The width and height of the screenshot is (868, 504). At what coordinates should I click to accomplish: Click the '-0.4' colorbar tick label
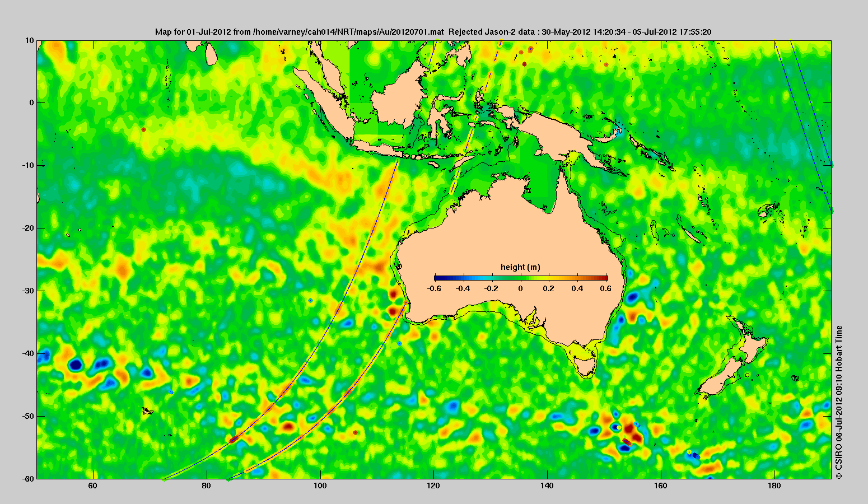[x=463, y=288]
